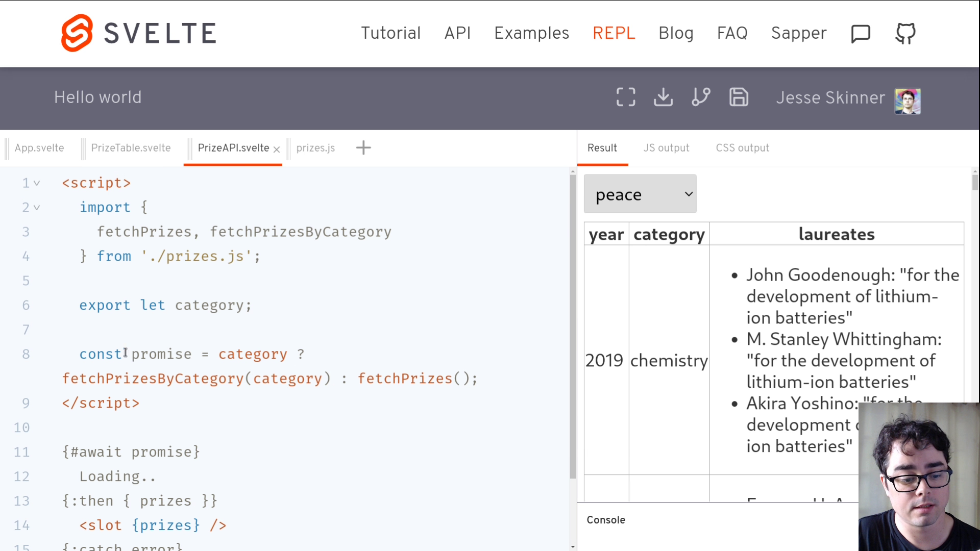
Task: View the JS output tab
Action: tap(666, 148)
